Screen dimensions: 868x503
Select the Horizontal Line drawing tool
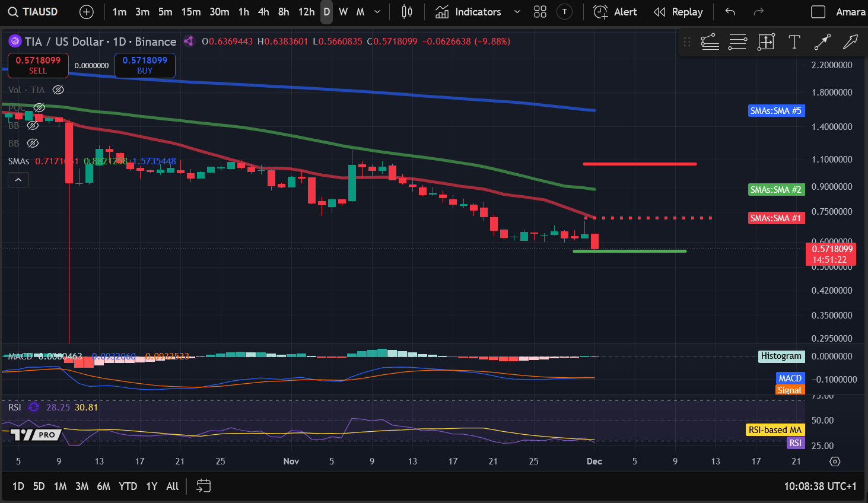[x=737, y=42]
